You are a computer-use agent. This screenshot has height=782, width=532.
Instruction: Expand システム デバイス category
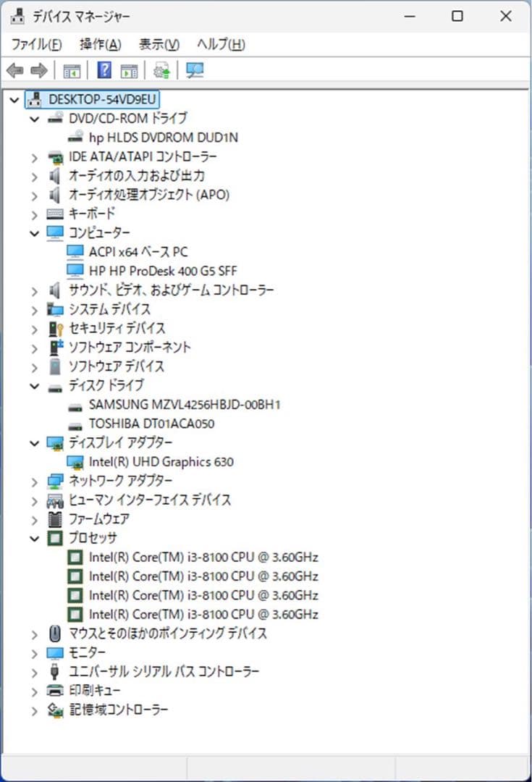35,311
